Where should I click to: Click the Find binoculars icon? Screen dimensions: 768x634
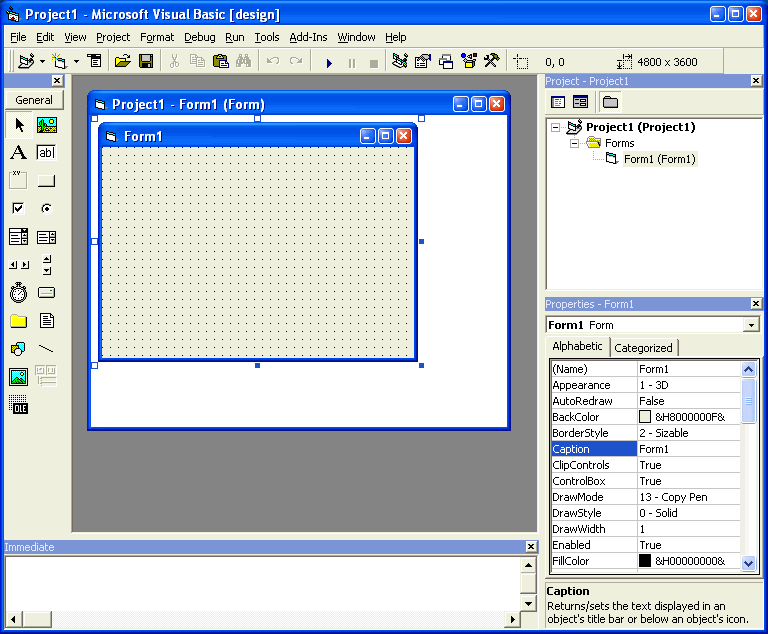tap(243, 61)
